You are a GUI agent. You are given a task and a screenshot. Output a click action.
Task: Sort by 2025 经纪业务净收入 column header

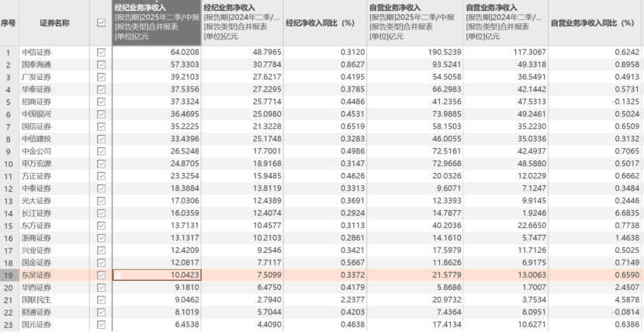click(157, 22)
